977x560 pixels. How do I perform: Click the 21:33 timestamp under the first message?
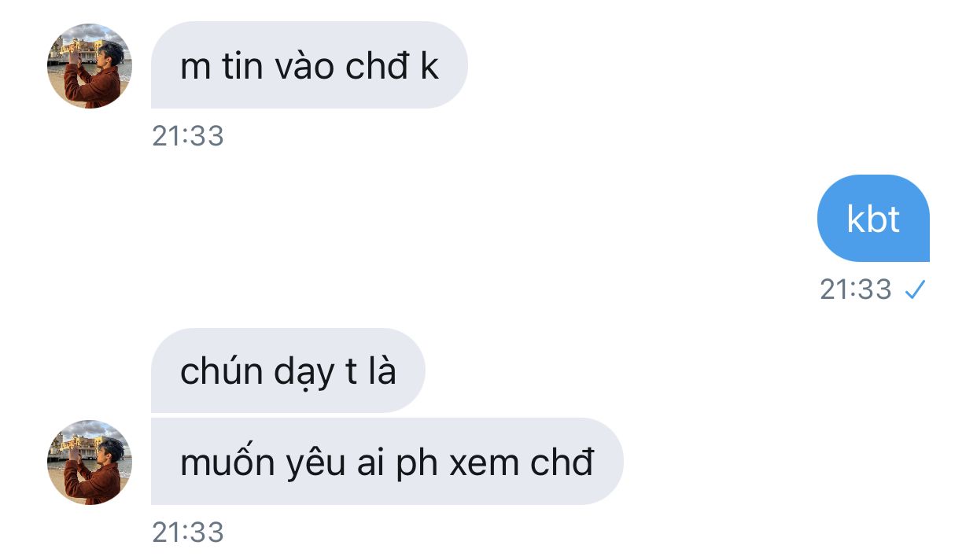tap(188, 136)
